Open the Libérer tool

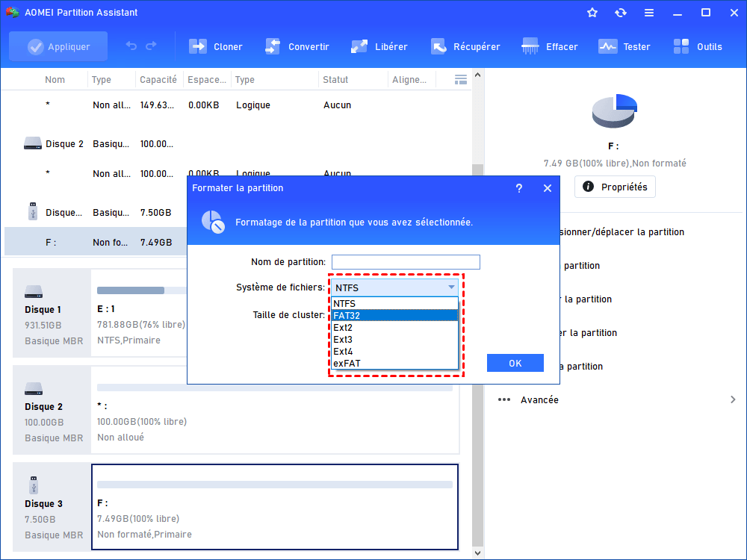(x=379, y=46)
